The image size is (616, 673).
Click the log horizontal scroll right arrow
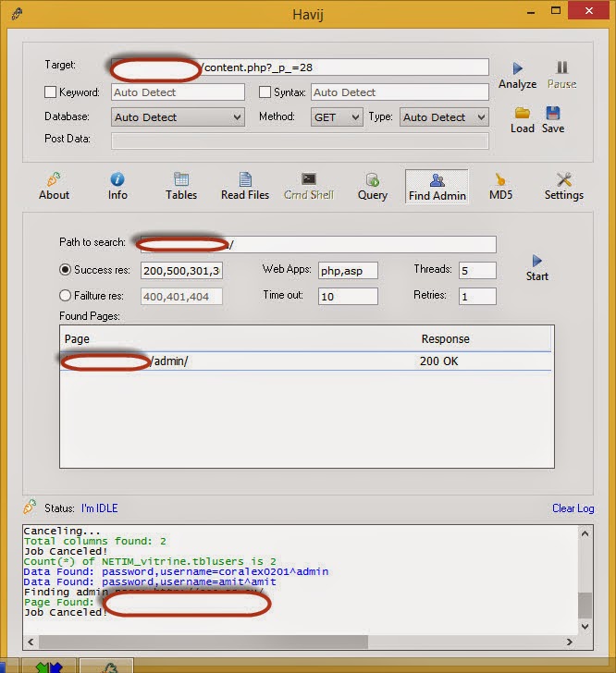[569, 642]
